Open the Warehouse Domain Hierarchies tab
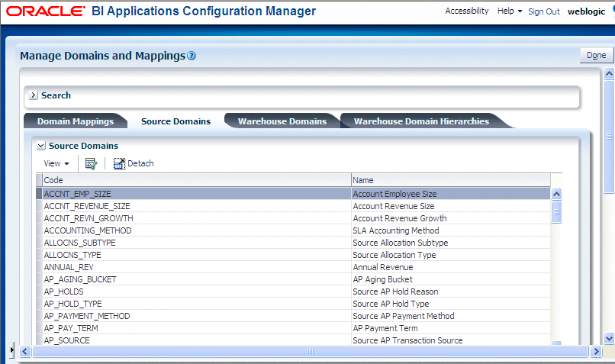Viewport: 615px width, 364px height. click(421, 121)
